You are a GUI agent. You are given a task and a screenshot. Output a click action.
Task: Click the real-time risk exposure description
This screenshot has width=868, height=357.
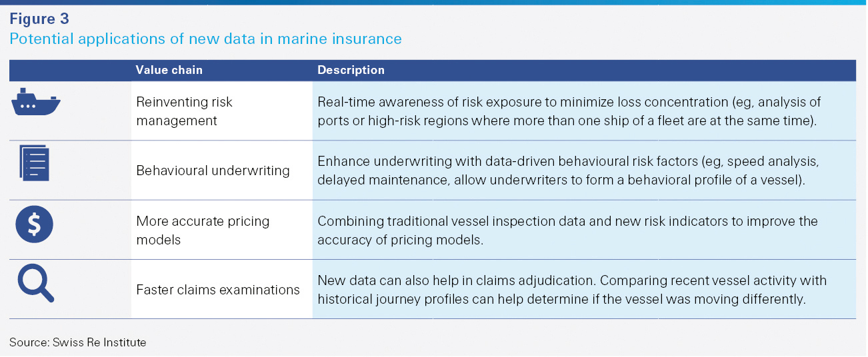(569, 111)
